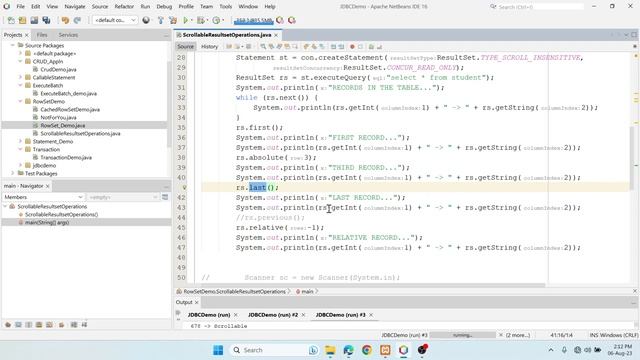
Task: Click NetBeans icon in taskbar
Action: tap(403, 350)
